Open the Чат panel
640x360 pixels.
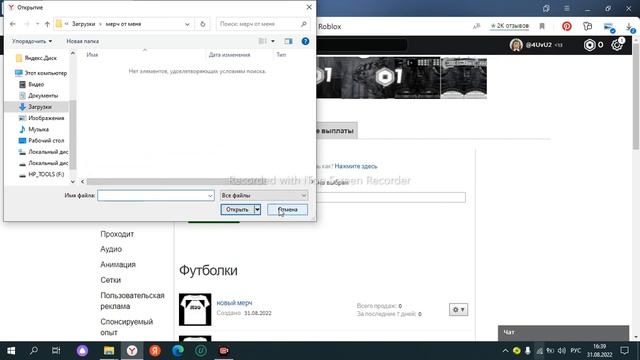(x=563, y=333)
